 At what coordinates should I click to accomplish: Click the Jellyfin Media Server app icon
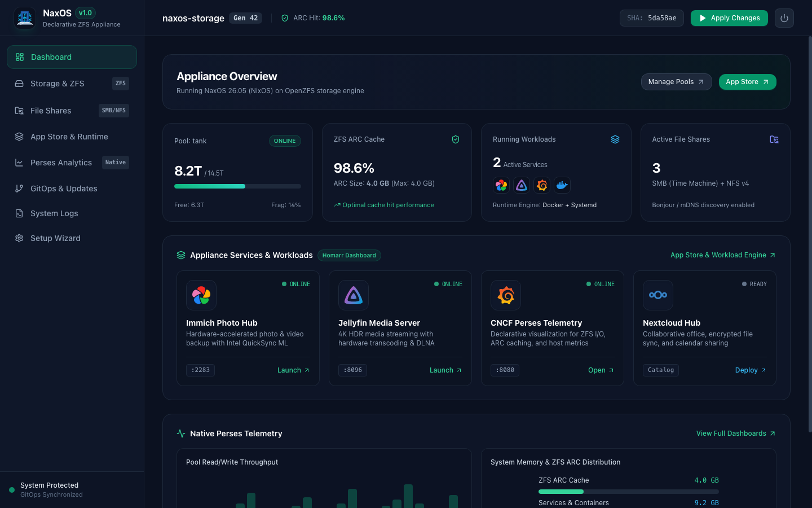click(354, 295)
